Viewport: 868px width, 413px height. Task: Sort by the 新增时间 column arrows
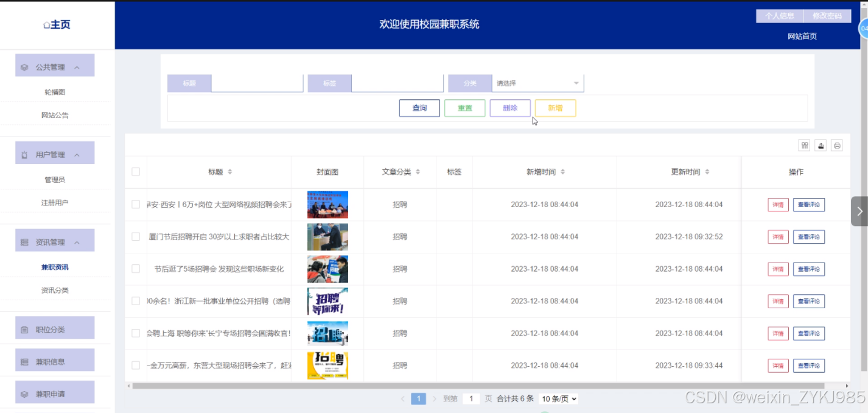(x=562, y=172)
